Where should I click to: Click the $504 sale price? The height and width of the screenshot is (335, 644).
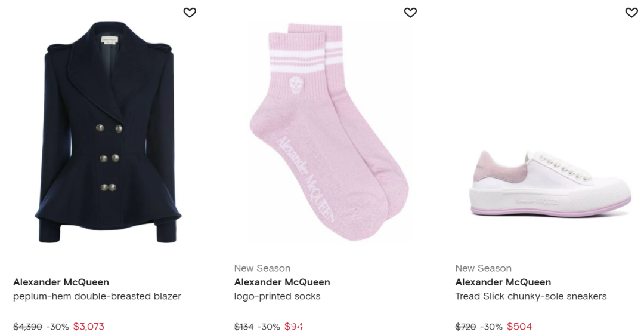pos(519,327)
